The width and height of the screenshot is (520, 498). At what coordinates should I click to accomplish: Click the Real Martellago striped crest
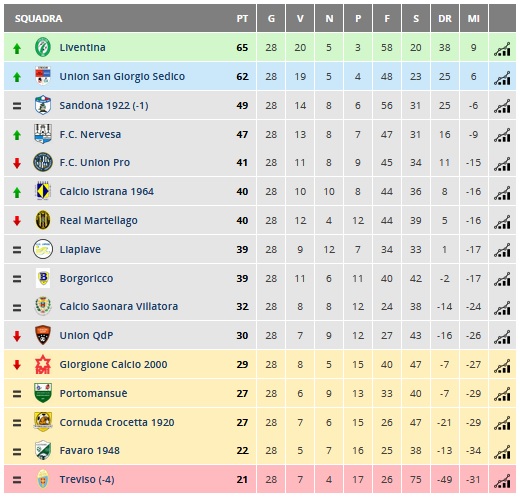point(43,220)
